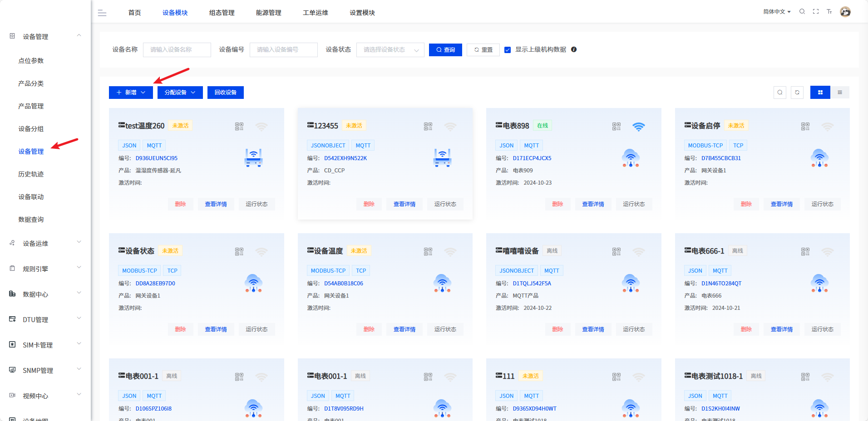The height and width of the screenshot is (421, 868).
Task: Switch to card grid view
Action: pos(820,93)
